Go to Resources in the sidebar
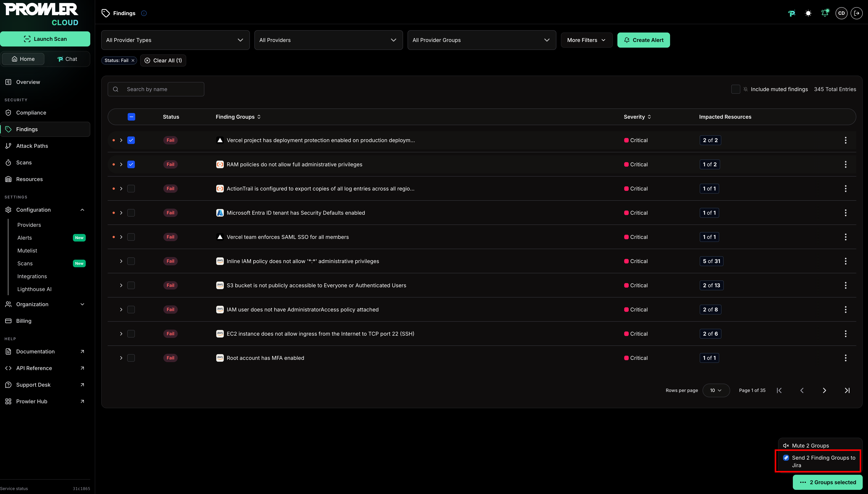868x494 pixels. (x=45, y=179)
